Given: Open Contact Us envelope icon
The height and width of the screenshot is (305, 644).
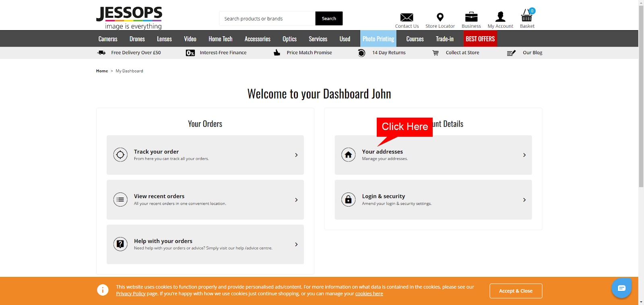Looking at the screenshot, I should click(407, 17).
